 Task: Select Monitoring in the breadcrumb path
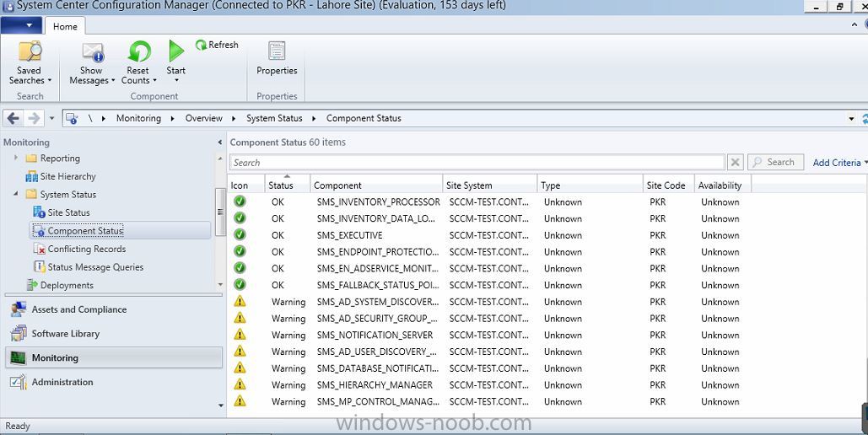coord(138,118)
